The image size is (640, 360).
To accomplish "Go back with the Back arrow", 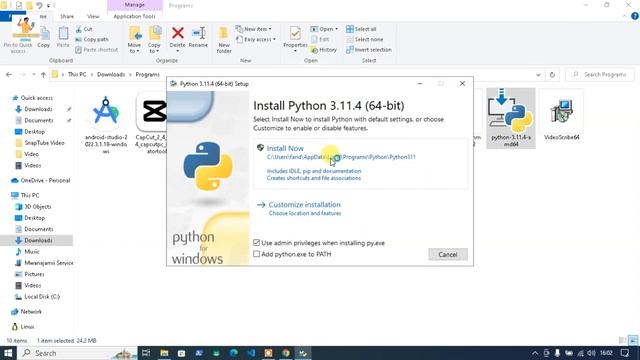I will [9, 74].
